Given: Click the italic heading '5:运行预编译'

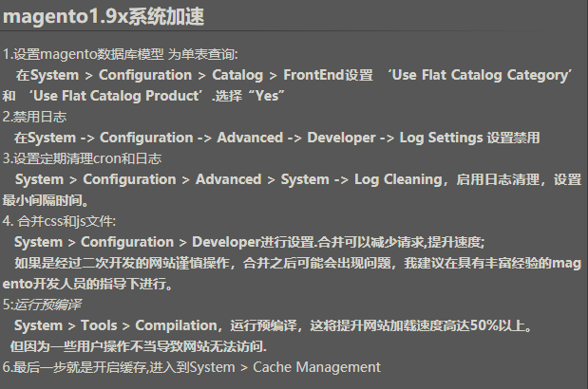Looking at the screenshot, I should 42,305.
